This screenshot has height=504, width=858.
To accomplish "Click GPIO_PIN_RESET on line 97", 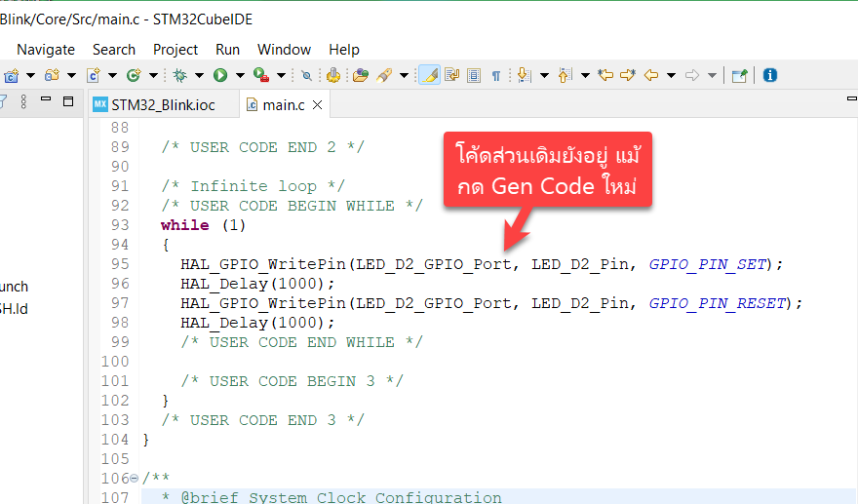I will 718,303.
